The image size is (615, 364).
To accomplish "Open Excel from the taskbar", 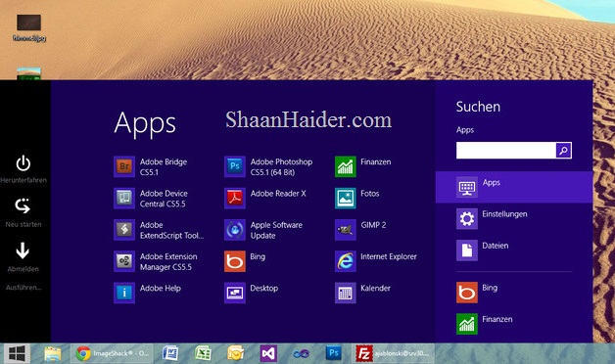I will coord(203,354).
